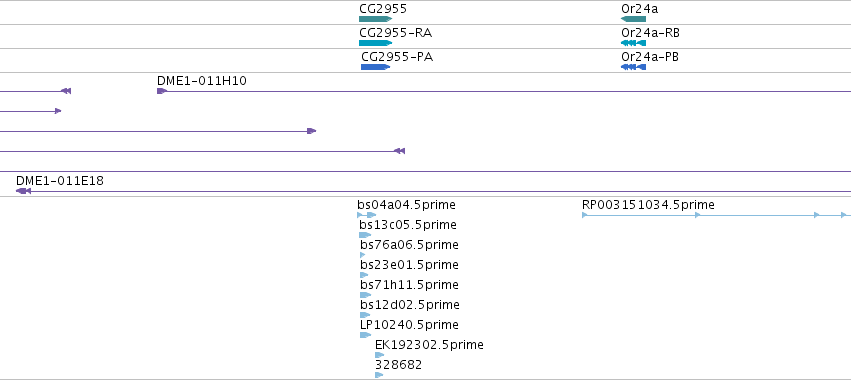Click the bs71h11.5prime label
Viewport: 851px width, 380px height.
(x=409, y=285)
